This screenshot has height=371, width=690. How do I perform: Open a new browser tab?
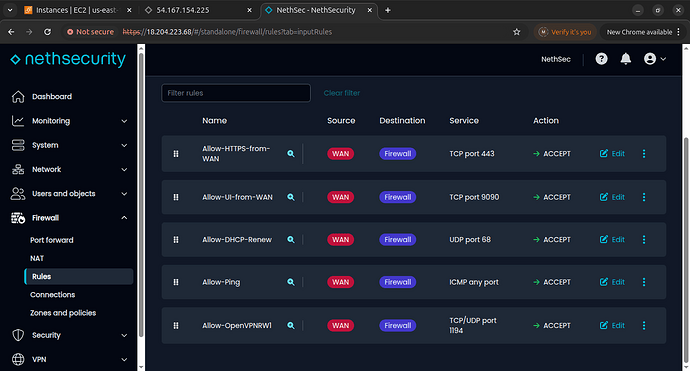point(388,10)
